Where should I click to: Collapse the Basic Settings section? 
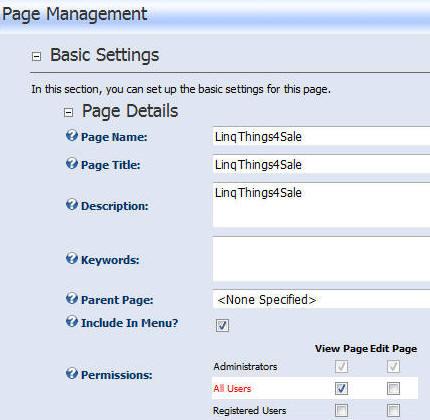pos(36,56)
